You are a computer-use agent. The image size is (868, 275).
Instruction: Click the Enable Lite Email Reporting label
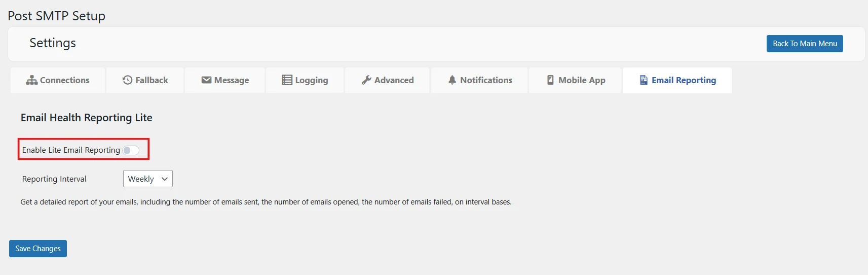point(71,150)
